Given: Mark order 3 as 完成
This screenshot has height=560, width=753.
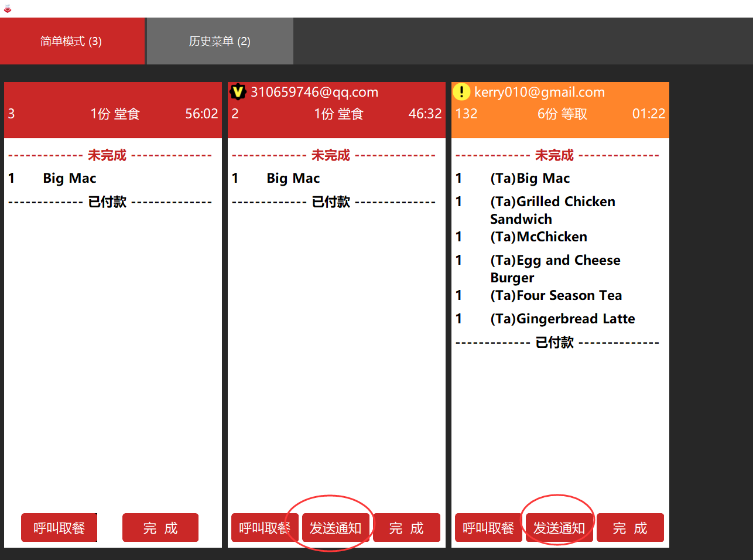Looking at the screenshot, I should click(160, 528).
